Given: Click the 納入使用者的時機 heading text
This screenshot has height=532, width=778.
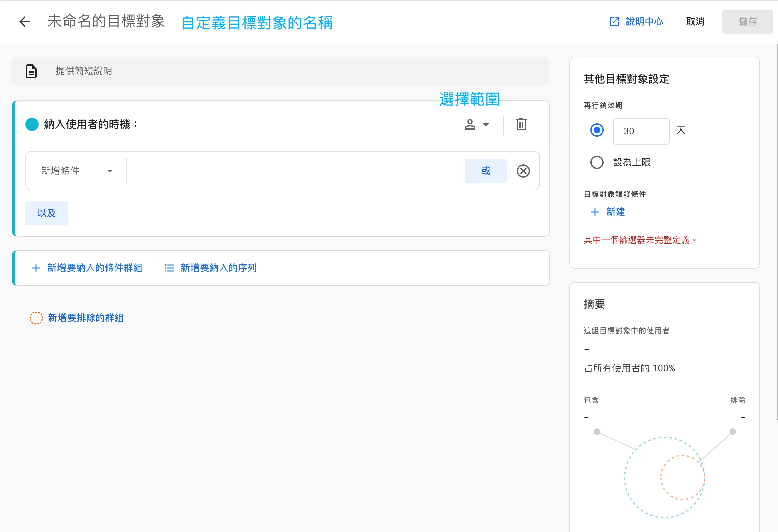Looking at the screenshot, I should tap(91, 125).
